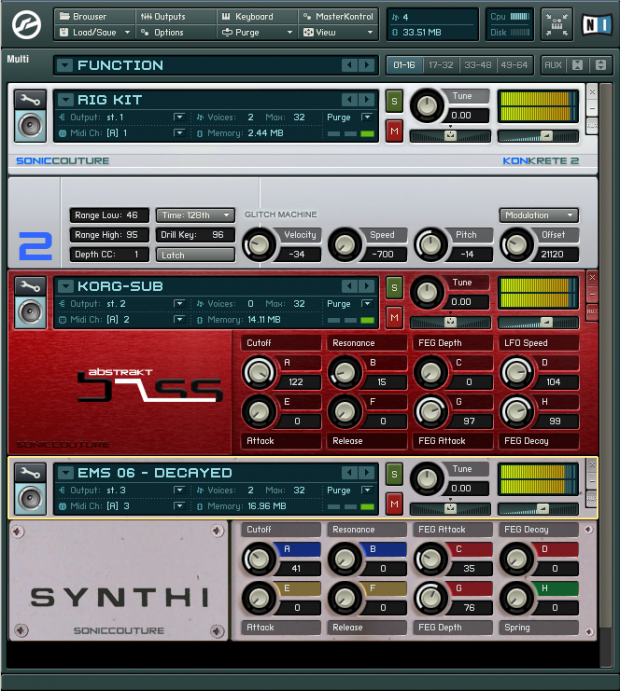620x691 pixels.
Task: Open EMS 06 Purge dropdown arrow
Action: (x=367, y=490)
